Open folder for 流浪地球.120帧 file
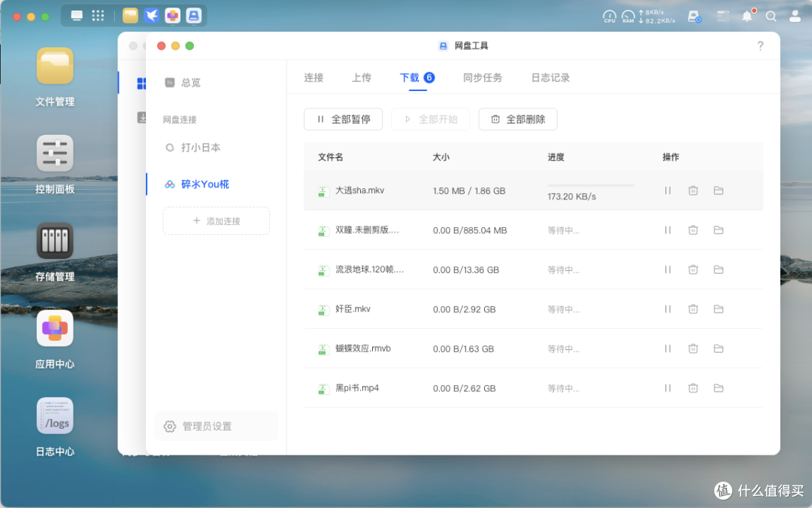This screenshot has height=508, width=812. pyautogui.click(x=718, y=269)
